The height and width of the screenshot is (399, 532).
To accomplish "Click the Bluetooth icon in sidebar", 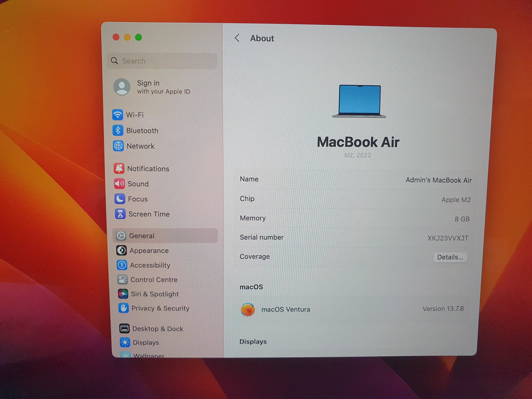I will coord(118,130).
